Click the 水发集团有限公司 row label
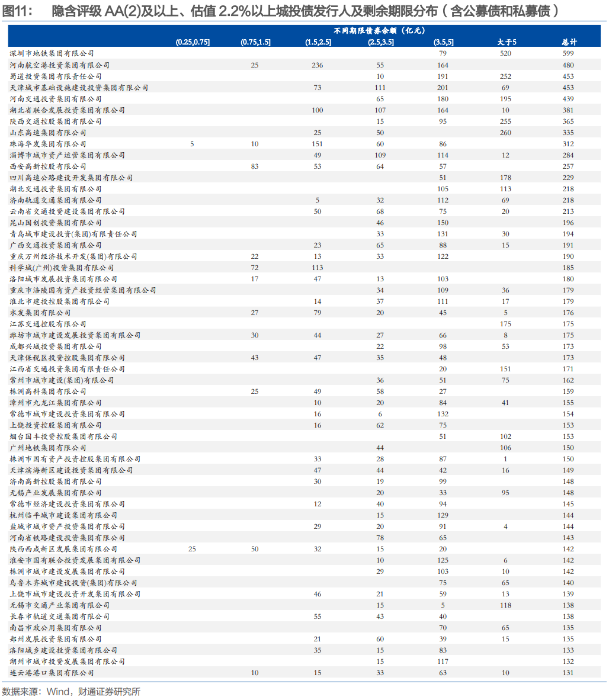609x700 pixels. pos(40,313)
